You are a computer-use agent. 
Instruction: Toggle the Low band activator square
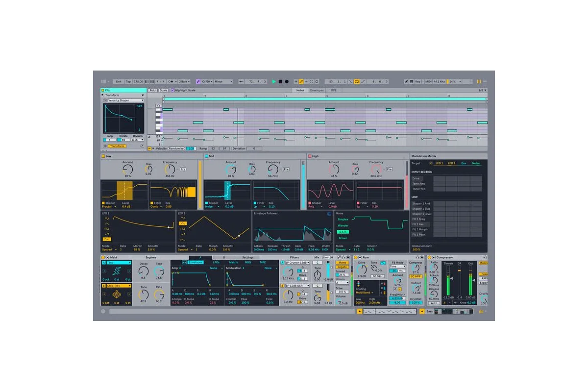(x=103, y=156)
